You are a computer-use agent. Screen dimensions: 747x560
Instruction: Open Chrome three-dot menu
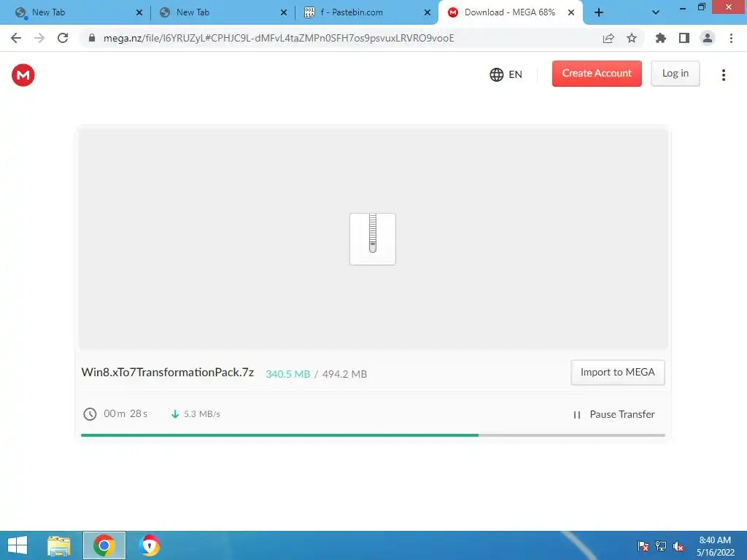(731, 38)
